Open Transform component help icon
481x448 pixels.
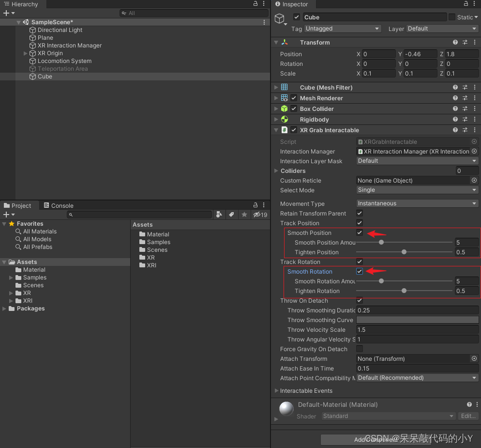(x=455, y=43)
